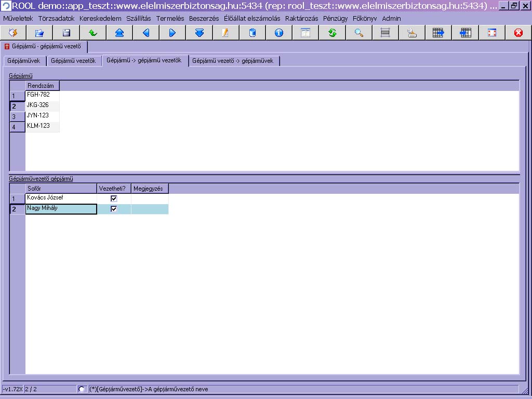Click the red X close toolbar icon

coord(518,33)
